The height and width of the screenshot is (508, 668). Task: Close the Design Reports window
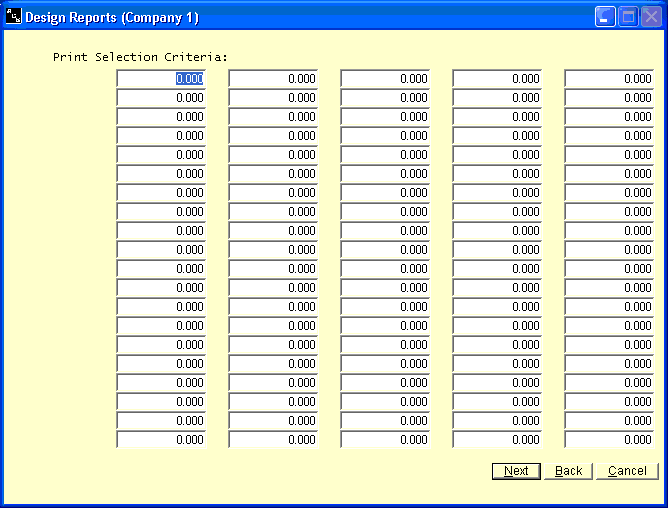651,17
